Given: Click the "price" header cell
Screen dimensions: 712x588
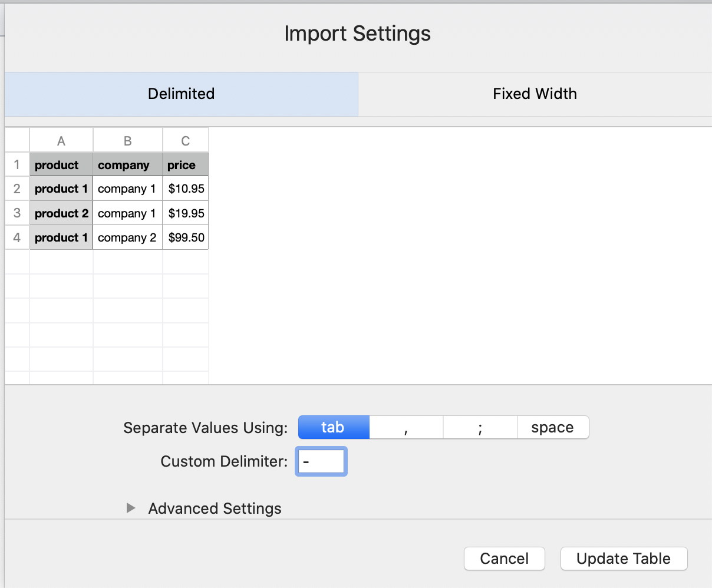Looking at the screenshot, I should (x=186, y=165).
